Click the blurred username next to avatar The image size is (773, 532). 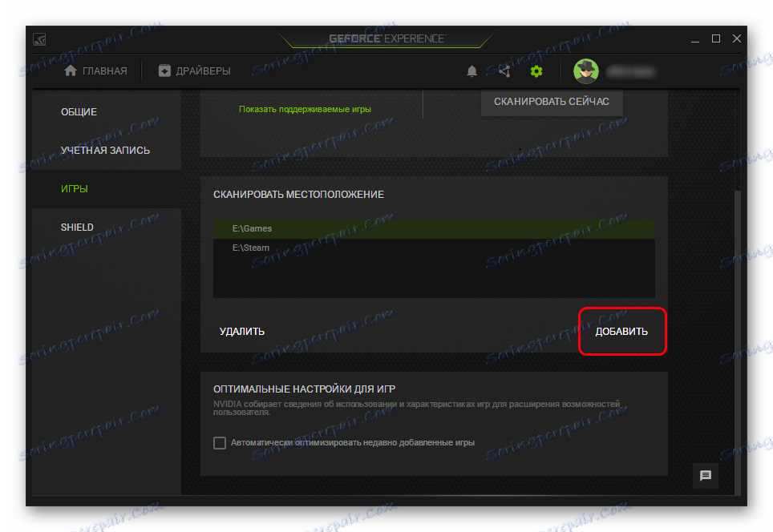630,72
